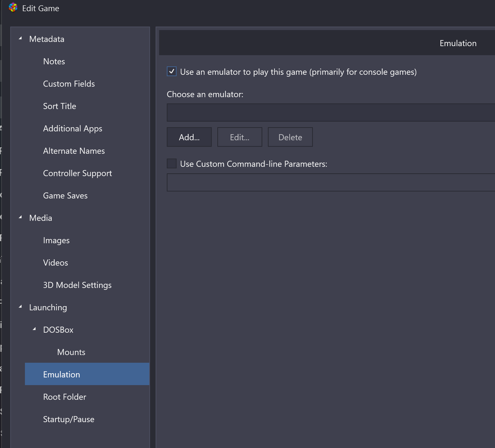495x448 pixels.
Task: Click the Edit Game window title
Action: [x=41, y=8]
